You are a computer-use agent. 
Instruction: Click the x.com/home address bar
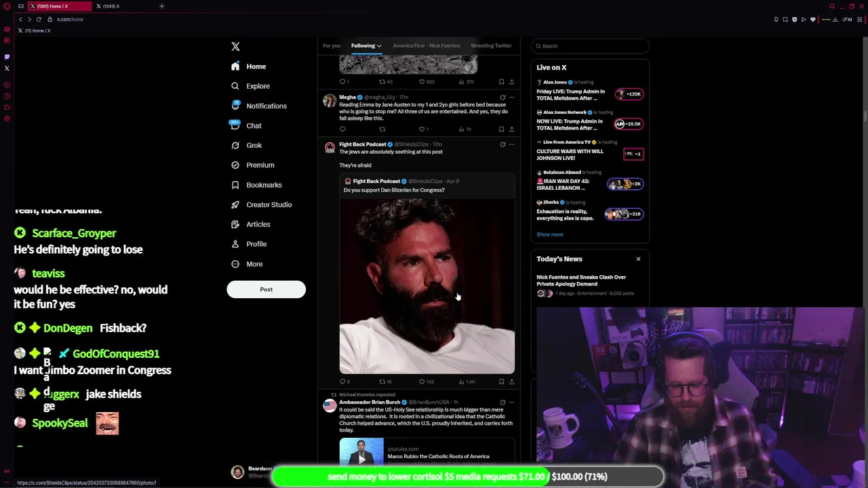click(70, 19)
